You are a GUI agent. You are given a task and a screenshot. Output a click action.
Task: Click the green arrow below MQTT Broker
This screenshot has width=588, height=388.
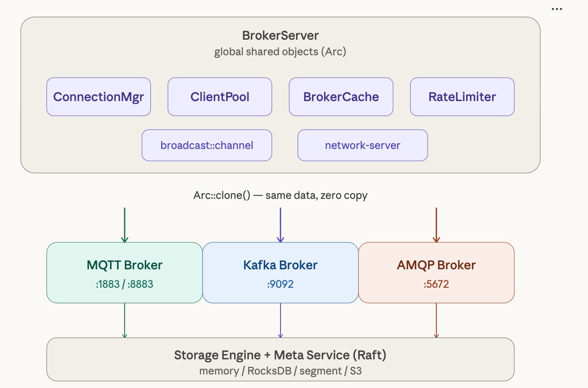pos(125,320)
